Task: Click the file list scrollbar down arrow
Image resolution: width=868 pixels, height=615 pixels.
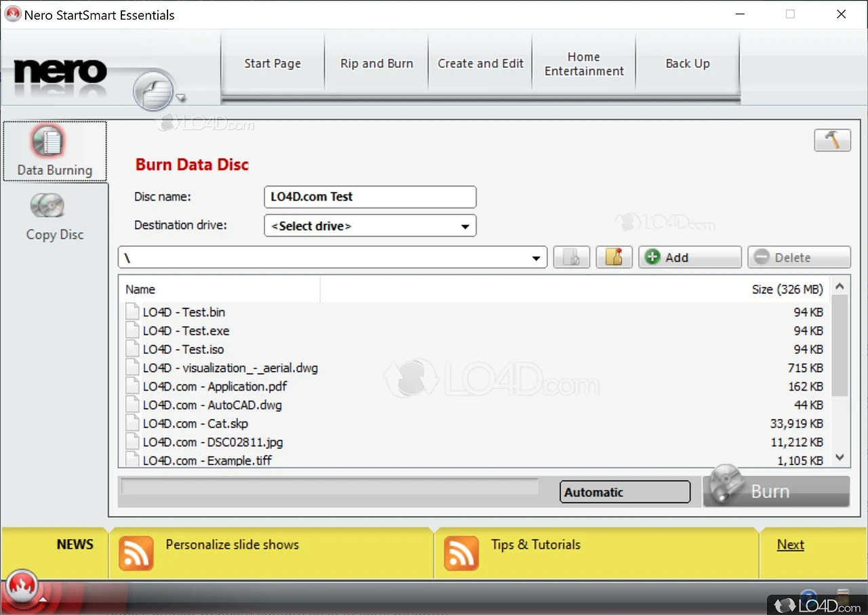Action: point(840,458)
